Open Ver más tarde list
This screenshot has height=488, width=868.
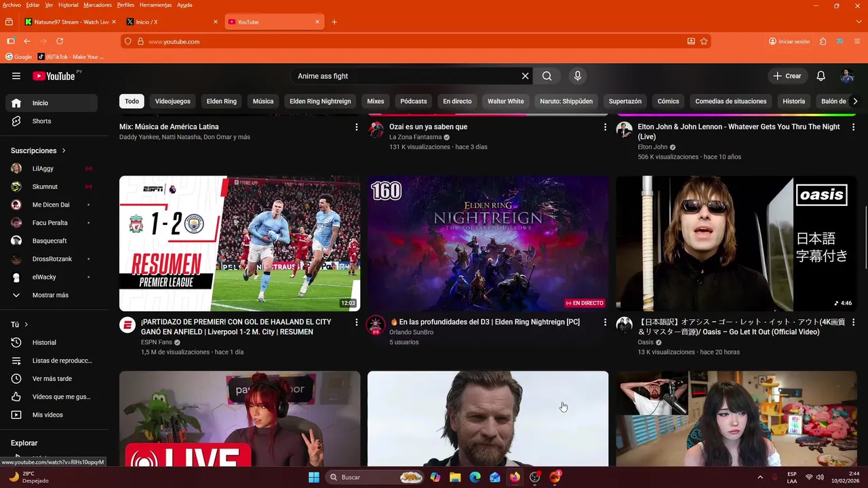tap(52, 378)
